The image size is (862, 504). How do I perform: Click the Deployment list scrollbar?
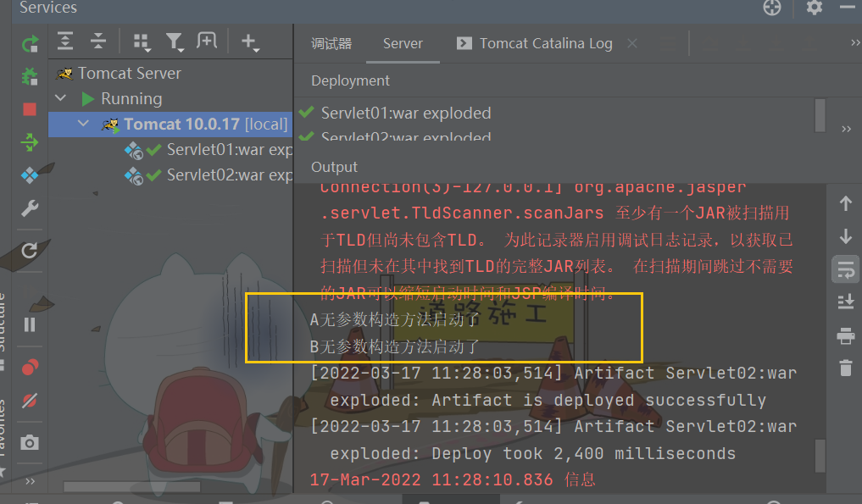coord(820,115)
